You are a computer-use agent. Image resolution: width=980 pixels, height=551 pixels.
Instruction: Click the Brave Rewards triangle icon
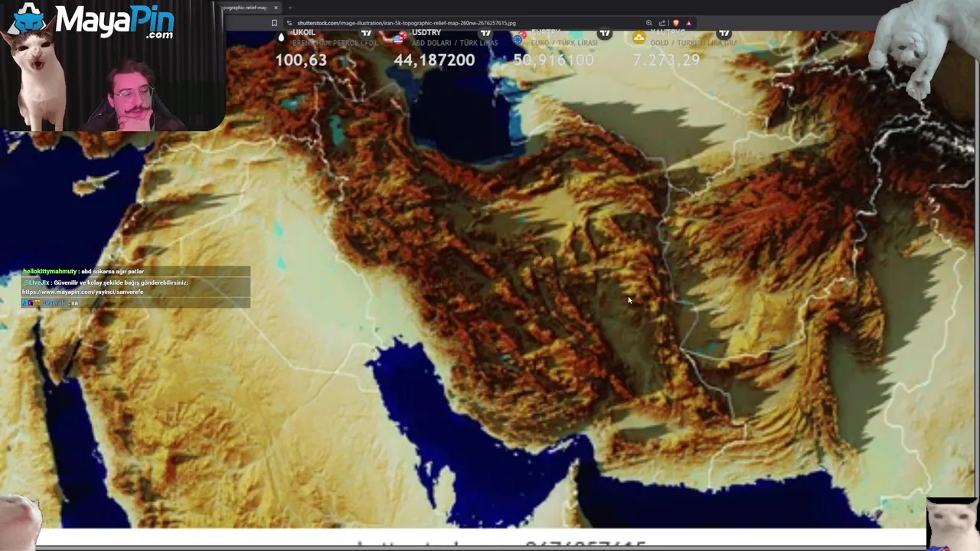(688, 23)
